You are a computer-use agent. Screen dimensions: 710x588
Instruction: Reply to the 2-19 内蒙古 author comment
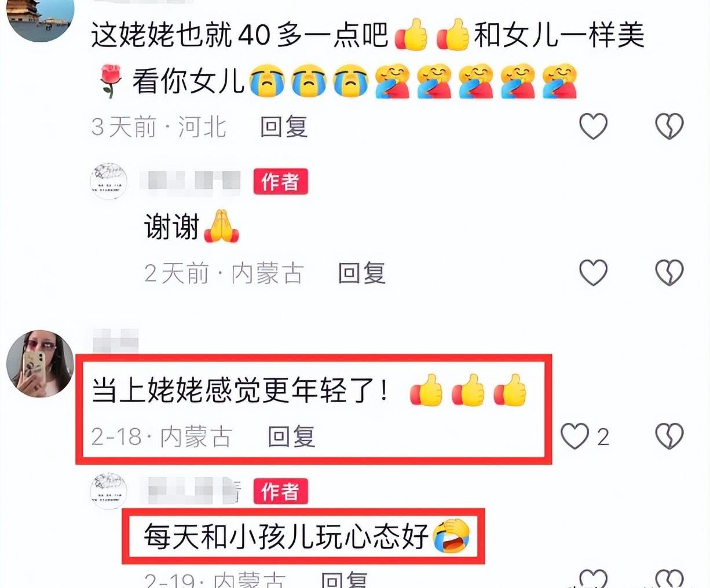click(344, 580)
